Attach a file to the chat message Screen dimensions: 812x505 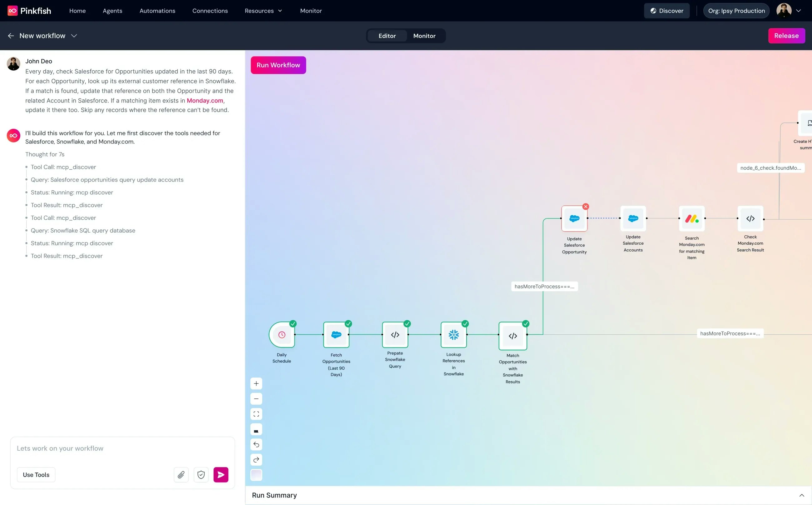point(181,474)
